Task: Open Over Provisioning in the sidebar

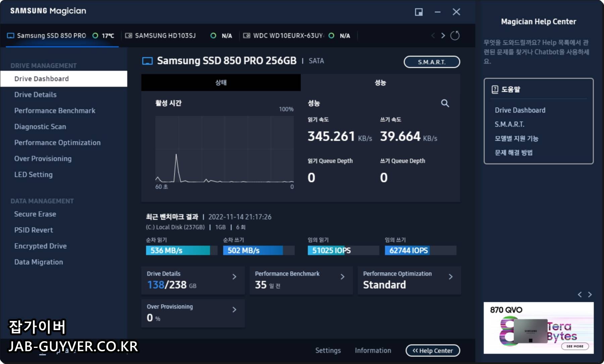Action: click(64, 159)
